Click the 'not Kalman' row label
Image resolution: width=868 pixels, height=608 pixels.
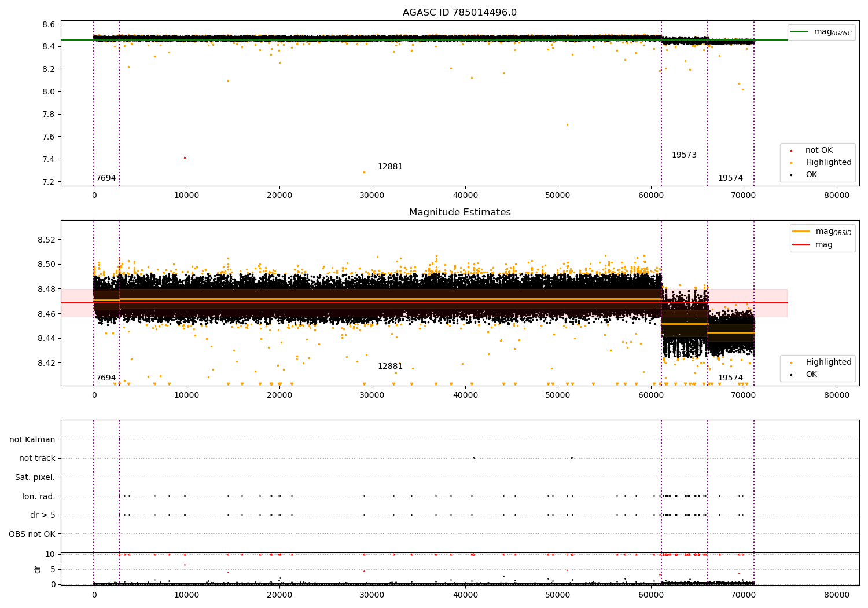point(32,439)
